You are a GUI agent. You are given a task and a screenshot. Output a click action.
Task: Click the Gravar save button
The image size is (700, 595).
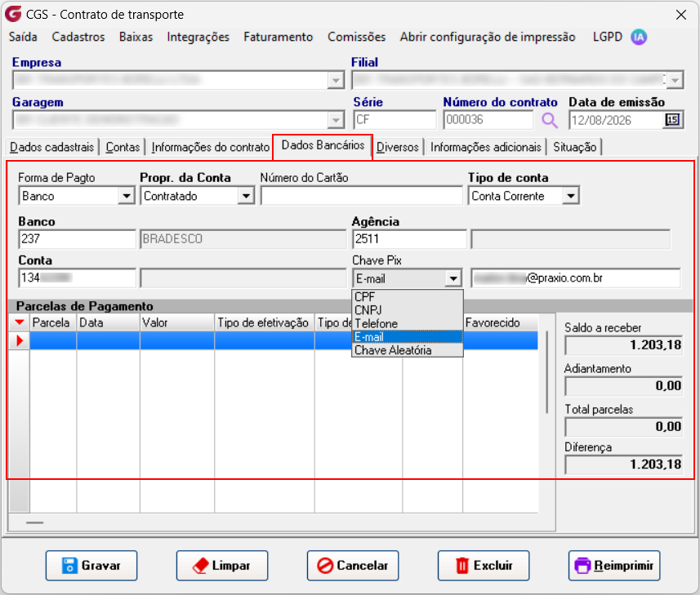pos(91,566)
